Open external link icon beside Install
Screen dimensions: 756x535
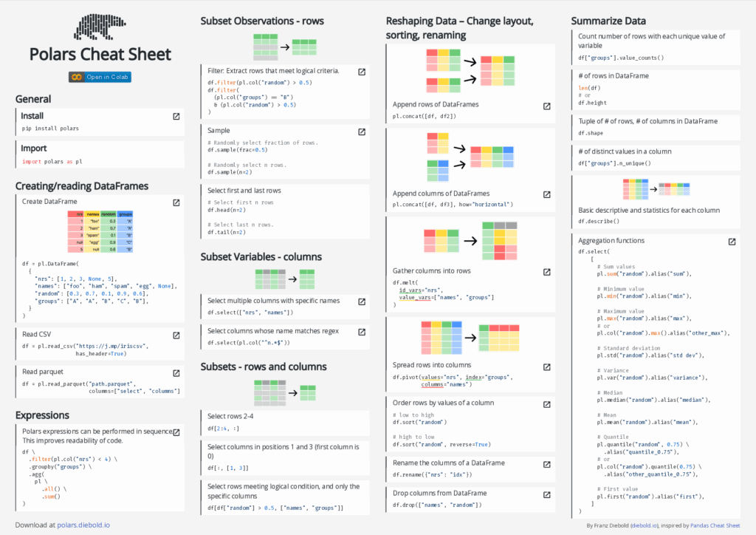[176, 116]
